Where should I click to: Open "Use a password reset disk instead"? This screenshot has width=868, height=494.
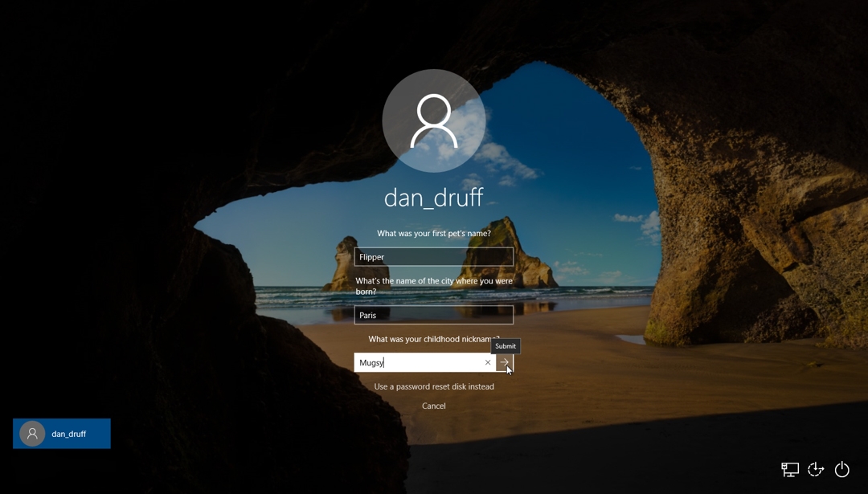click(434, 386)
